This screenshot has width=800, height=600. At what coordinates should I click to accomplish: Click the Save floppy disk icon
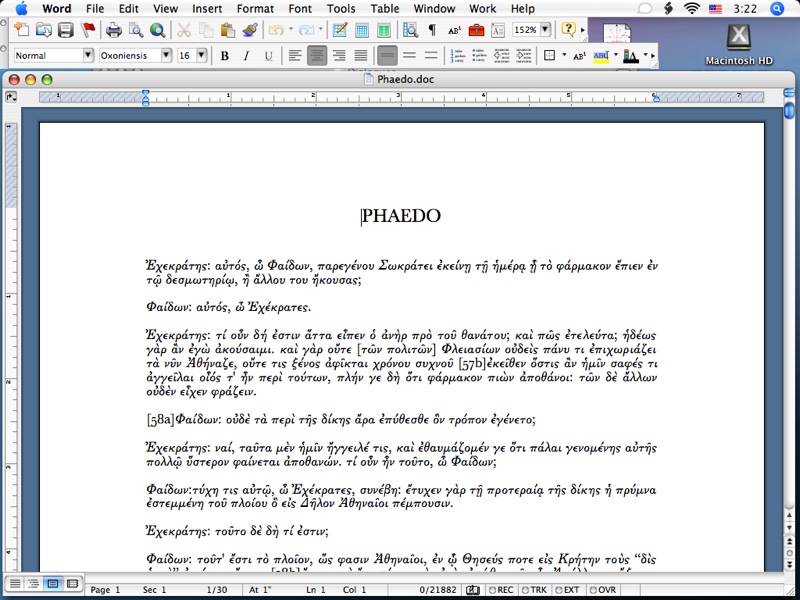[x=65, y=30]
